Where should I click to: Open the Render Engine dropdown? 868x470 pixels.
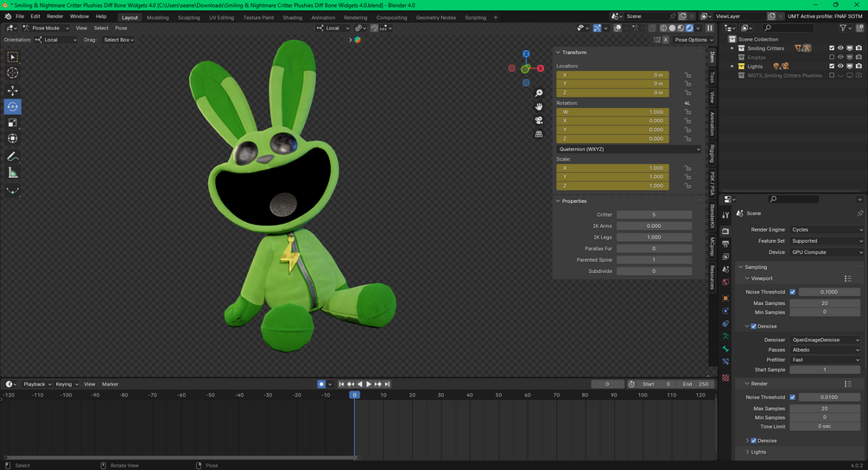(826, 230)
